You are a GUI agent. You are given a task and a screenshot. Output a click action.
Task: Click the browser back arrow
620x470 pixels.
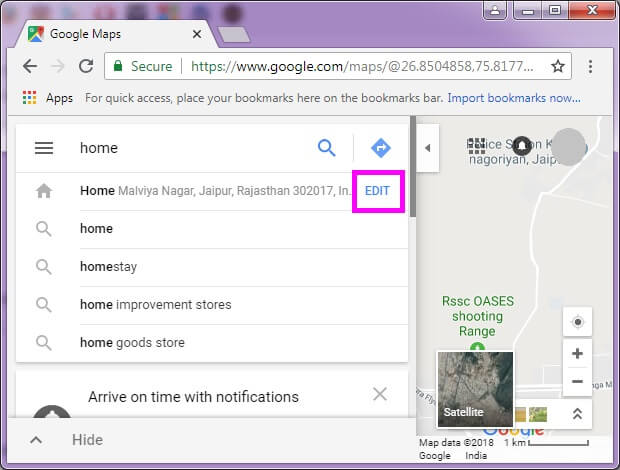30,66
